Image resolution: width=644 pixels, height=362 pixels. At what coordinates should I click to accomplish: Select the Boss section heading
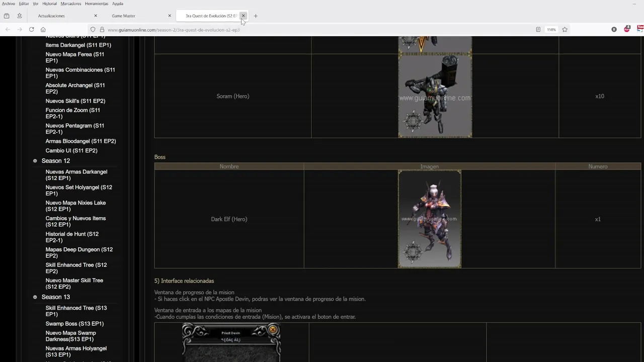click(160, 157)
